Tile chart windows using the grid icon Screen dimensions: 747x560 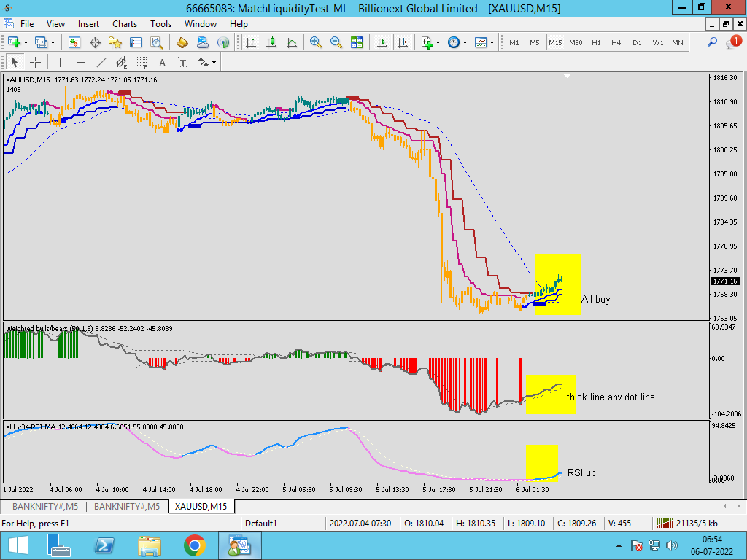click(x=357, y=42)
